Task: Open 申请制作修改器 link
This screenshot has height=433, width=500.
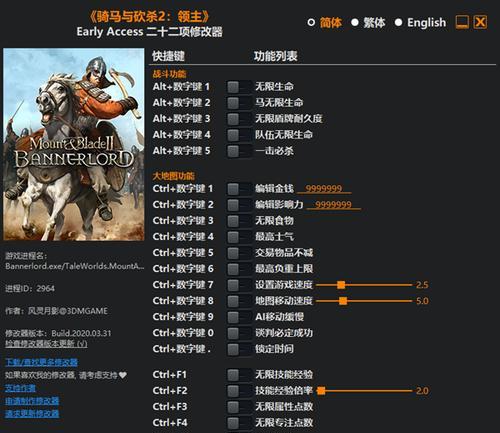Action: click(32, 401)
